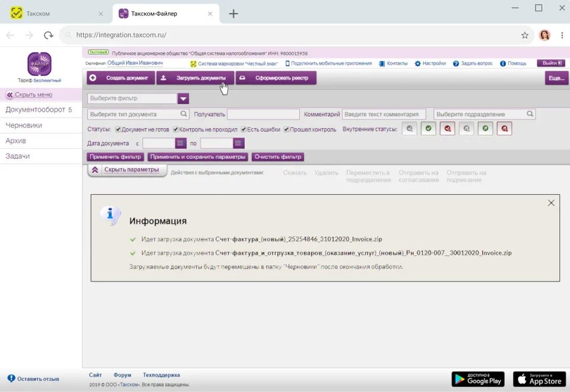Toggle red checkmark internal status filter
The height and width of the screenshot is (392, 570).
448,128
